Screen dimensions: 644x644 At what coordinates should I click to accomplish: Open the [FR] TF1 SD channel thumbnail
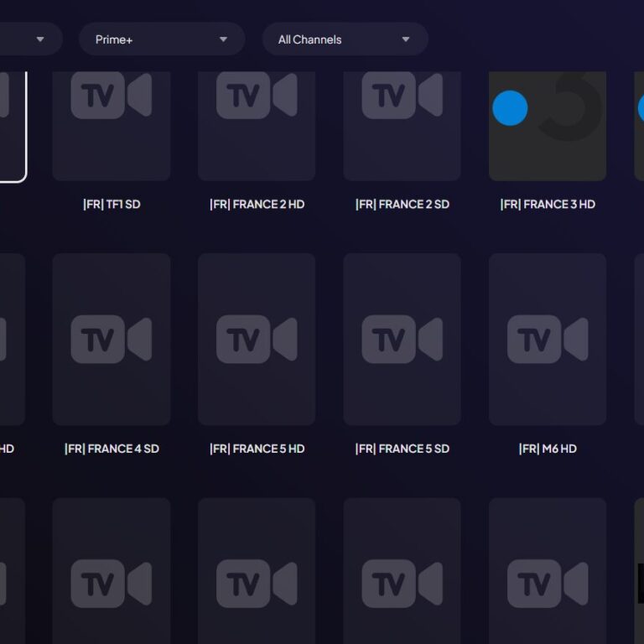pos(112,126)
